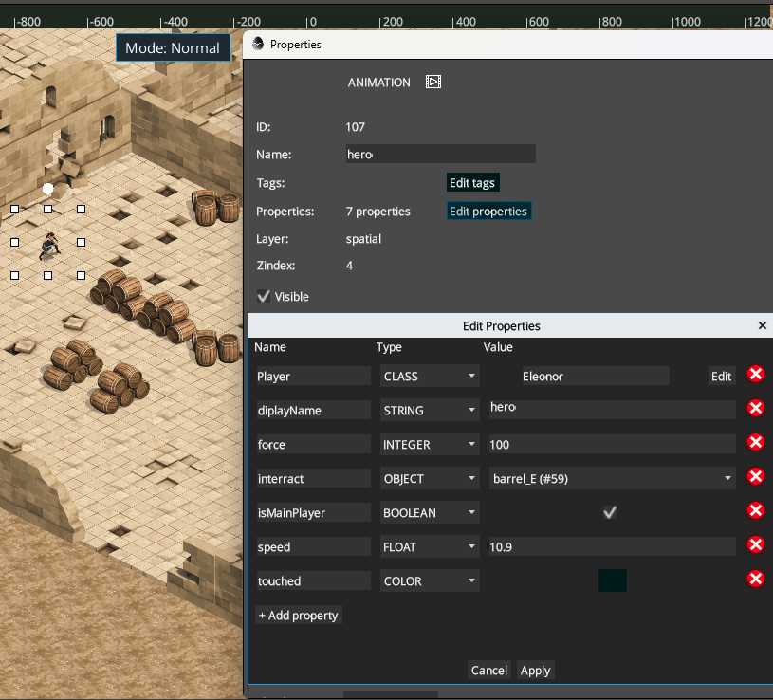Click the Player property name field

[x=314, y=377]
